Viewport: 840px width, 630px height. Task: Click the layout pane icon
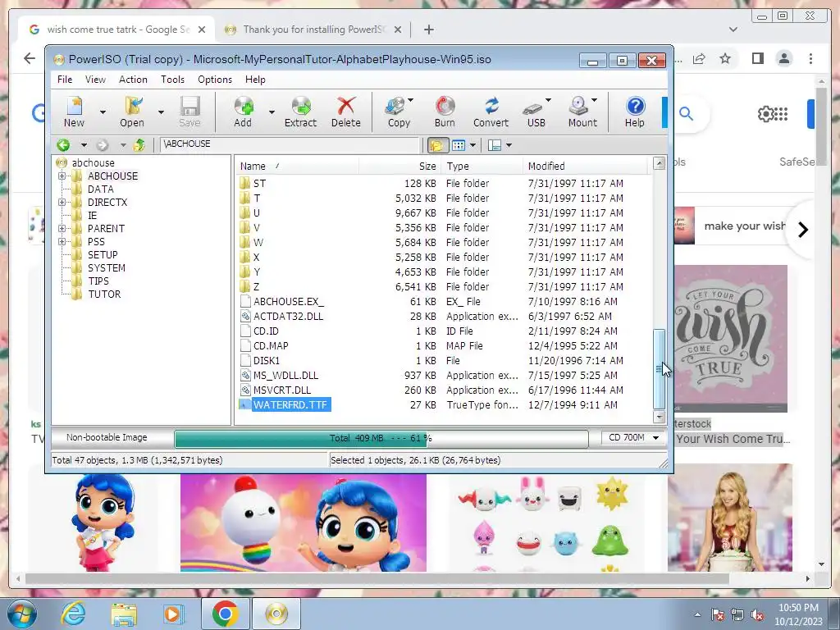(495, 145)
